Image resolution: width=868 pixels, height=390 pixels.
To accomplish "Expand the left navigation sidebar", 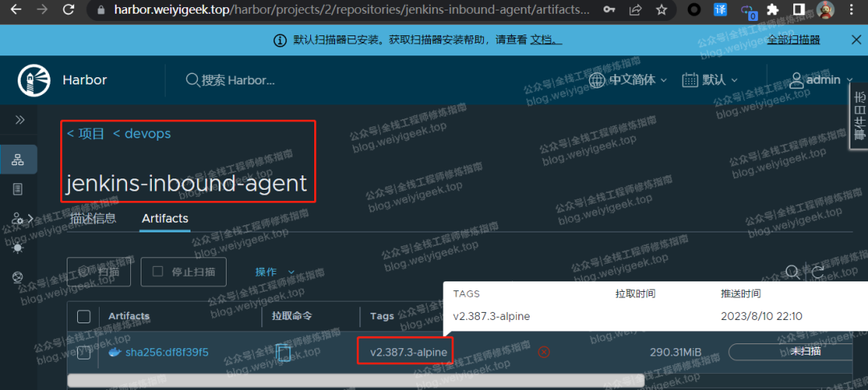I will [x=19, y=120].
